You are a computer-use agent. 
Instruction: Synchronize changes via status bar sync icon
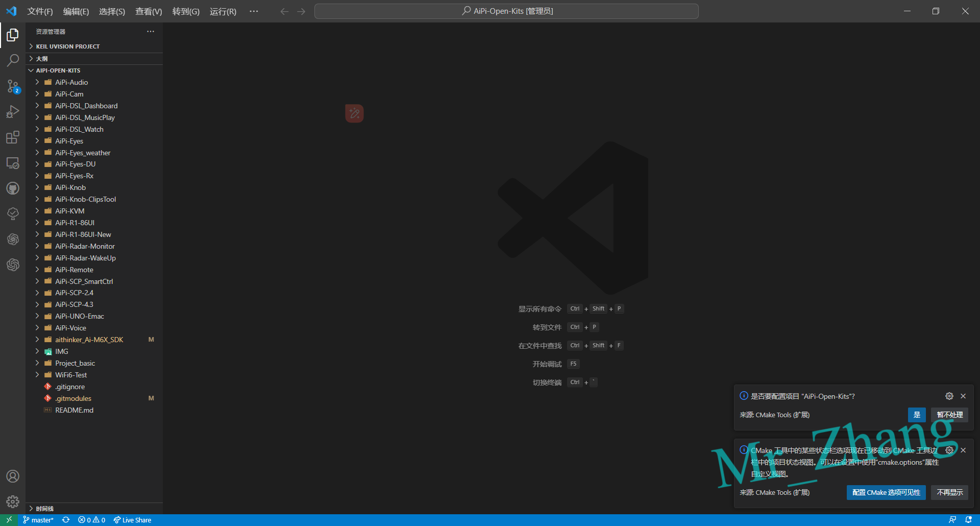66,520
